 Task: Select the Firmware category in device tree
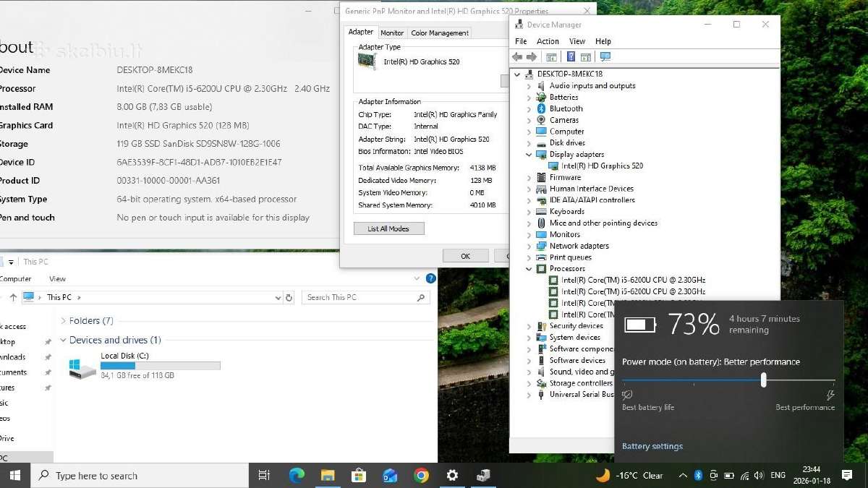pyautogui.click(x=565, y=178)
